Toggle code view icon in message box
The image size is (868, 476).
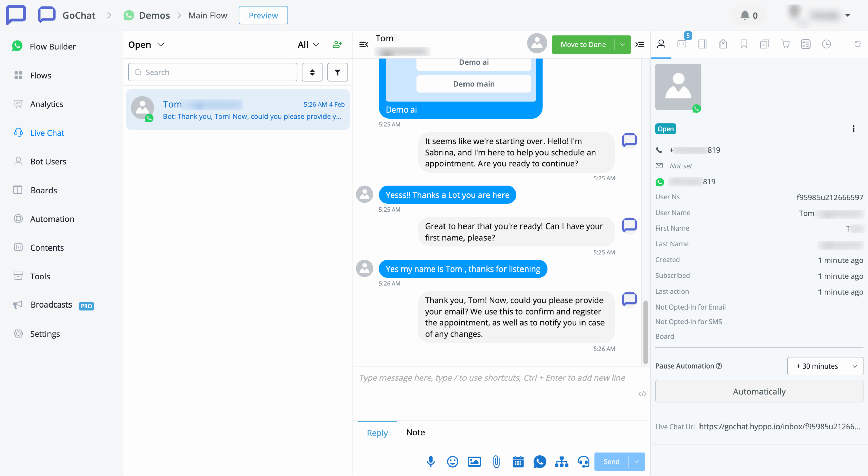pos(642,394)
